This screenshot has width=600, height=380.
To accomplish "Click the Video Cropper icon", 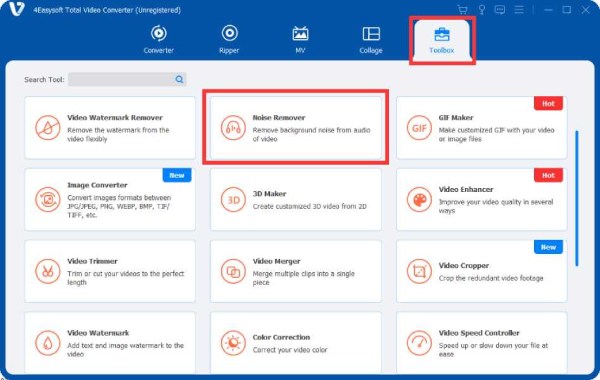I will [419, 271].
